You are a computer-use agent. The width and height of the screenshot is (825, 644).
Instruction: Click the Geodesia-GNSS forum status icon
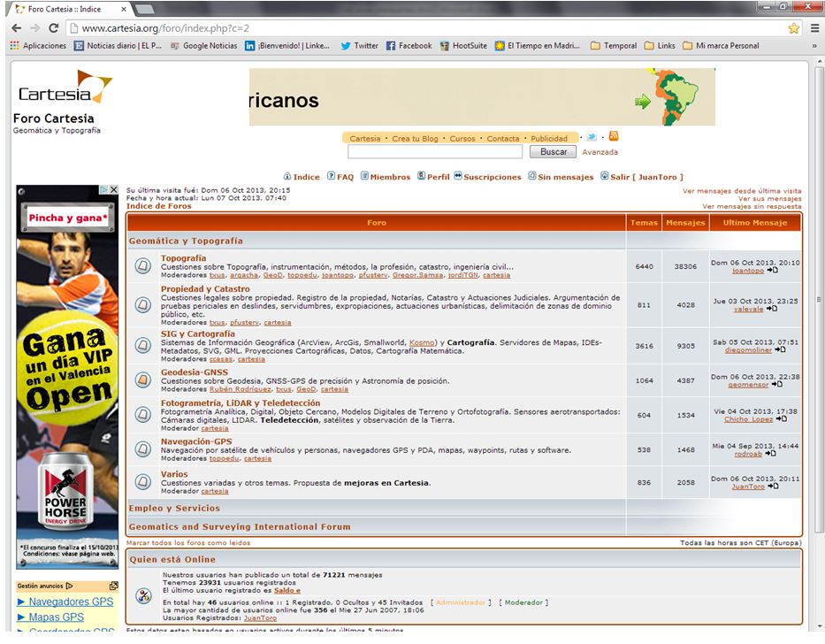[141, 379]
